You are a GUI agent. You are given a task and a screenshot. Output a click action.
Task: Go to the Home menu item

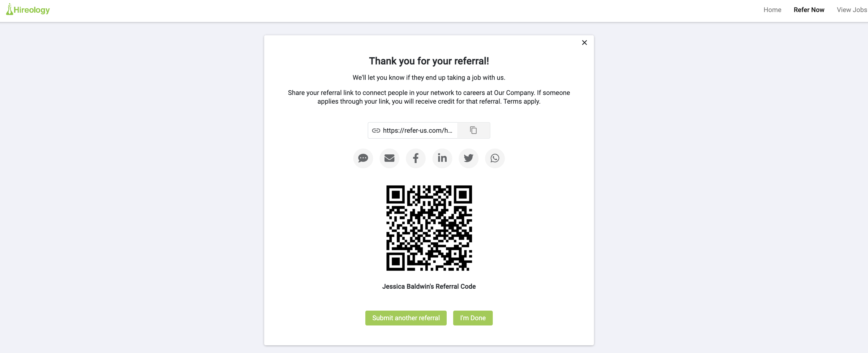(772, 10)
